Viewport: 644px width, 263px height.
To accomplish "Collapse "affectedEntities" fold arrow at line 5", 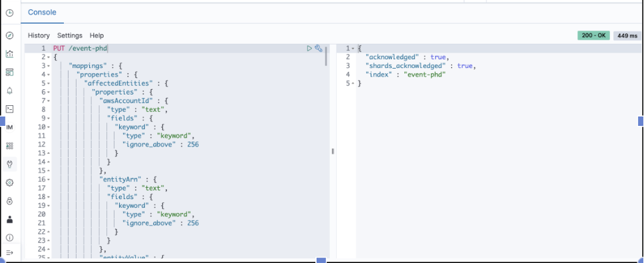I will coord(49,83).
